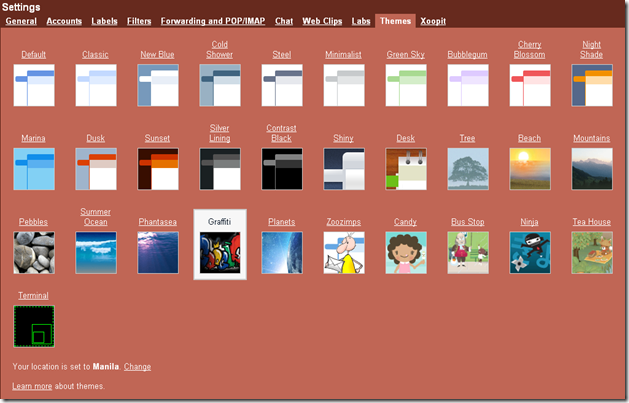This screenshot has height=403, width=629.
Task: Choose the Tree theme thumbnail
Action: tap(468, 169)
